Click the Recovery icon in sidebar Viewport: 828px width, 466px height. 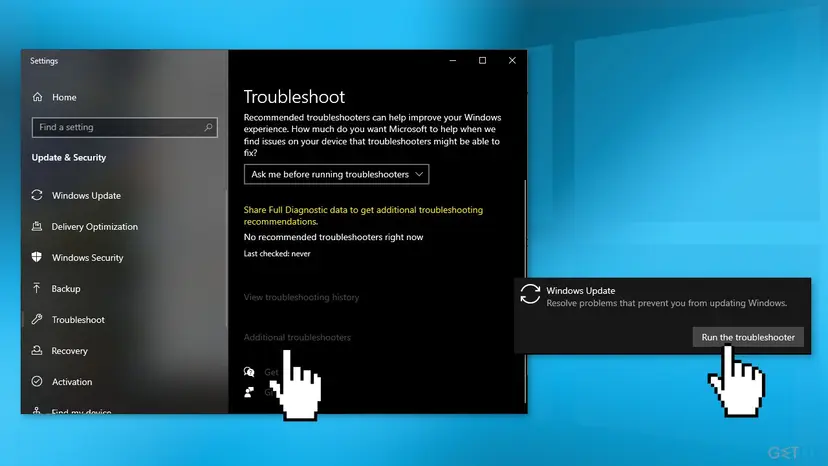[x=37, y=350]
